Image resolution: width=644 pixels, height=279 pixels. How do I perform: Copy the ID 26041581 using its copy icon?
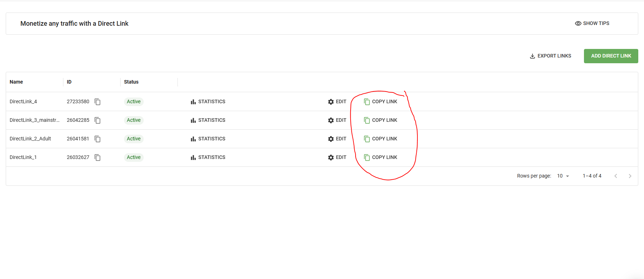98,139
